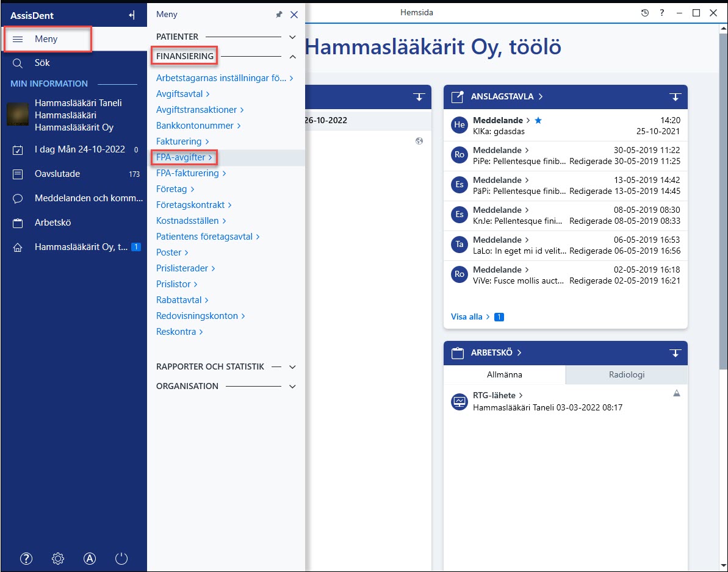
Task: Open help via question mark icon at sidebar bottom
Action: [x=26, y=559]
